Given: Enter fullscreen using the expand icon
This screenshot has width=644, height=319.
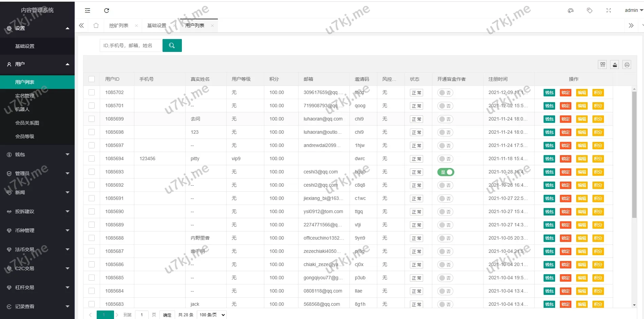Looking at the screenshot, I should click(609, 10).
